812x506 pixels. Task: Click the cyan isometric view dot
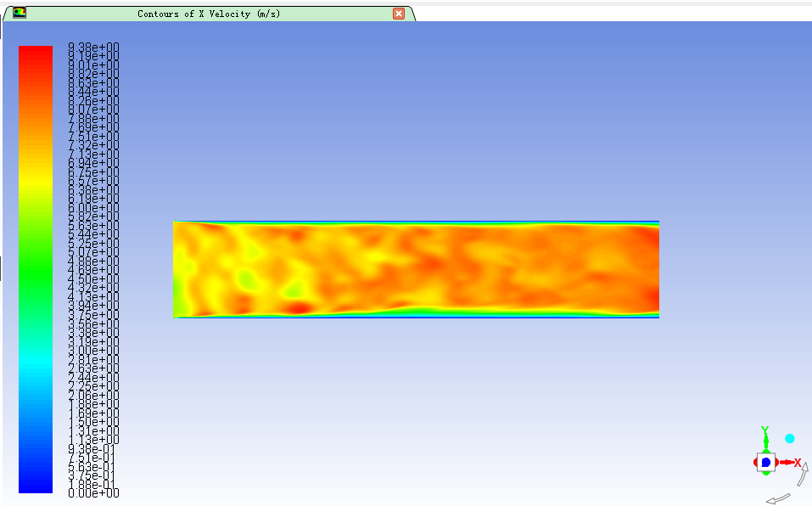[x=790, y=439]
